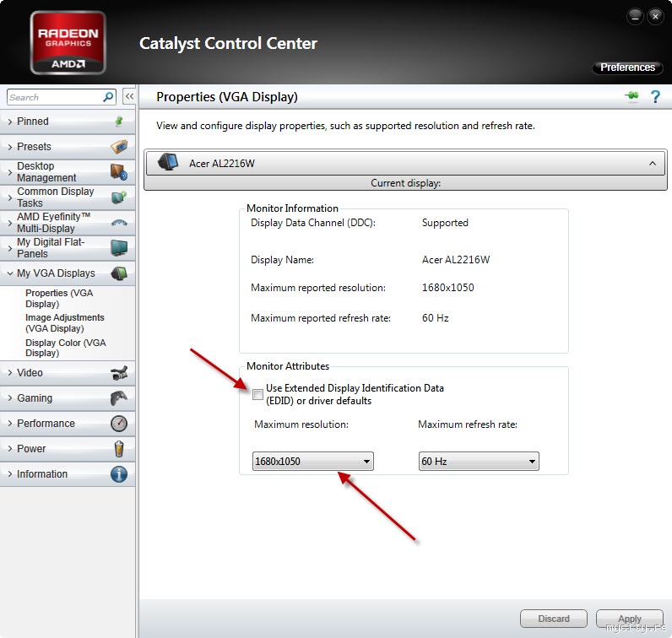Image resolution: width=672 pixels, height=638 pixels.
Task: Toggle Use Extended Display Identification Data checkbox
Action: (x=257, y=394)
